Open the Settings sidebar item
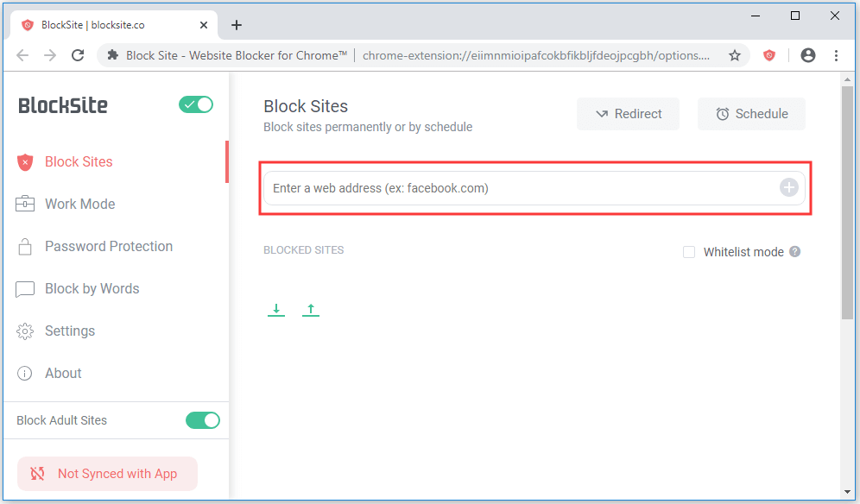The height and width of the screenshot is (504, 860). coord(70,331)
